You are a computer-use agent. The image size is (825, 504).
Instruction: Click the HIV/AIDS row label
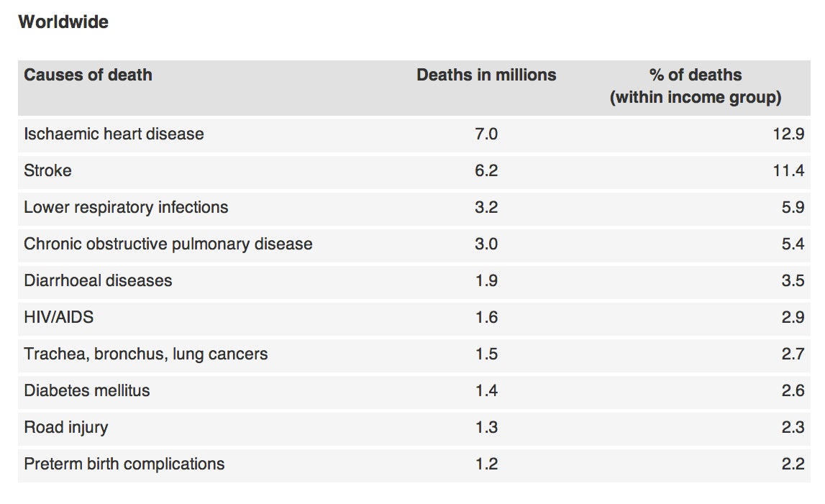tap(59, 317)
